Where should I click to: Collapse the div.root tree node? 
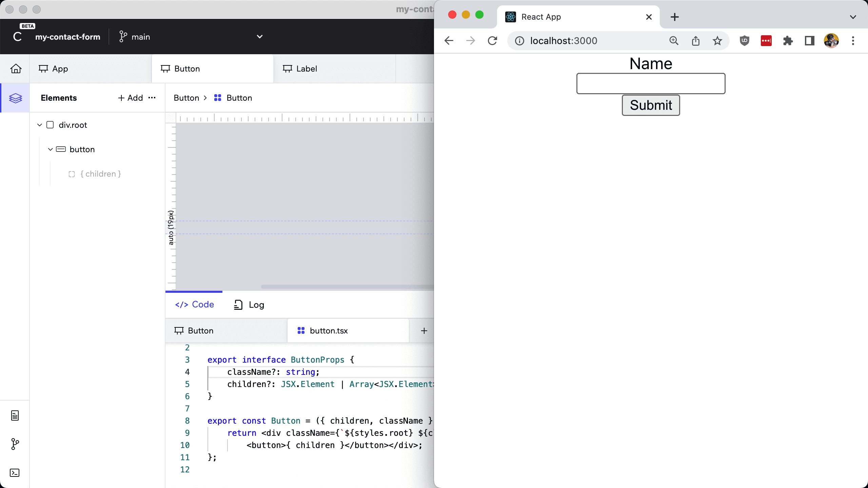coord(40,125)
